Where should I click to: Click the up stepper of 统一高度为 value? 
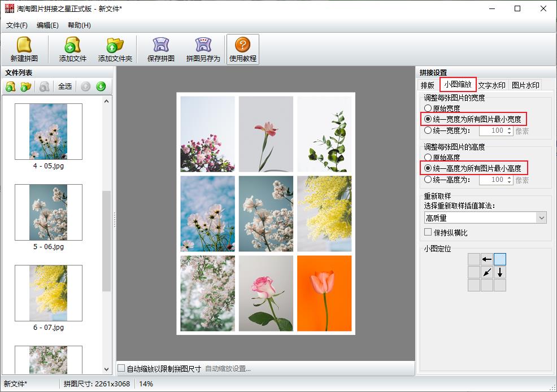[510, 177]
